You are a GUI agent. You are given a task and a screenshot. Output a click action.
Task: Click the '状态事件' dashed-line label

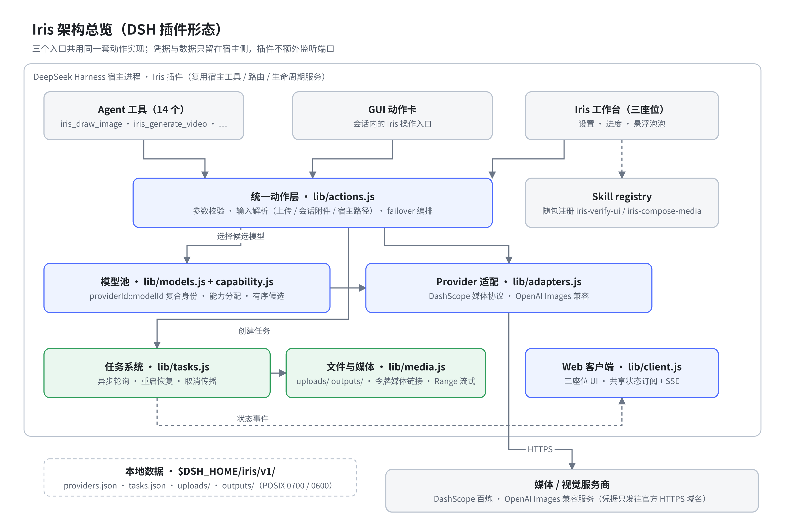coord(253,419)
